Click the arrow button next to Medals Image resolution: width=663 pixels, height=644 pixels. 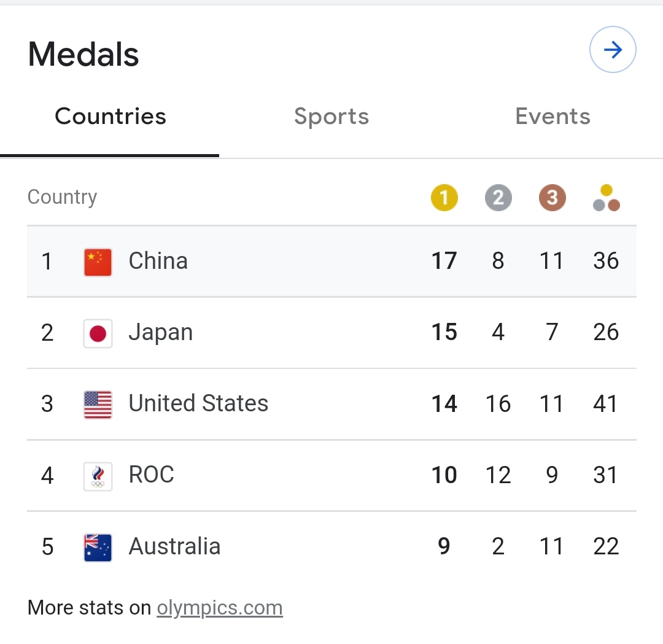point(612,50)
